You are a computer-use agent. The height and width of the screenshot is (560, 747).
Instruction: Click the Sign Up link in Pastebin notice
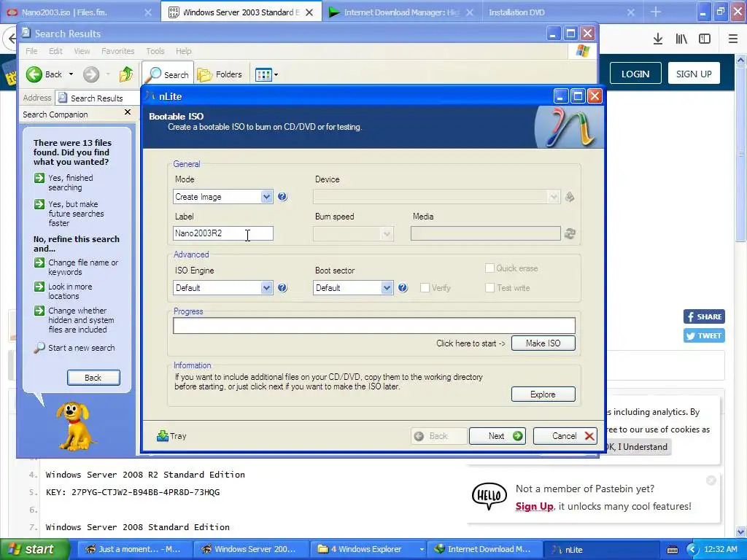pyautogui.click(x=534, y=506)
